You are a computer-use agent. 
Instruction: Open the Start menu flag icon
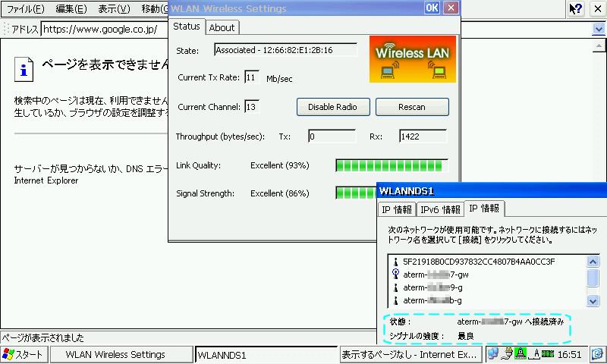pyautogui.click(x=8, y=354)
